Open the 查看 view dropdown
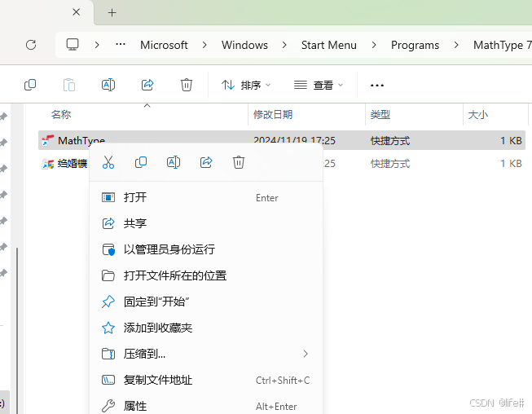The width and height of the screenshot is (532, 414). 319,85
